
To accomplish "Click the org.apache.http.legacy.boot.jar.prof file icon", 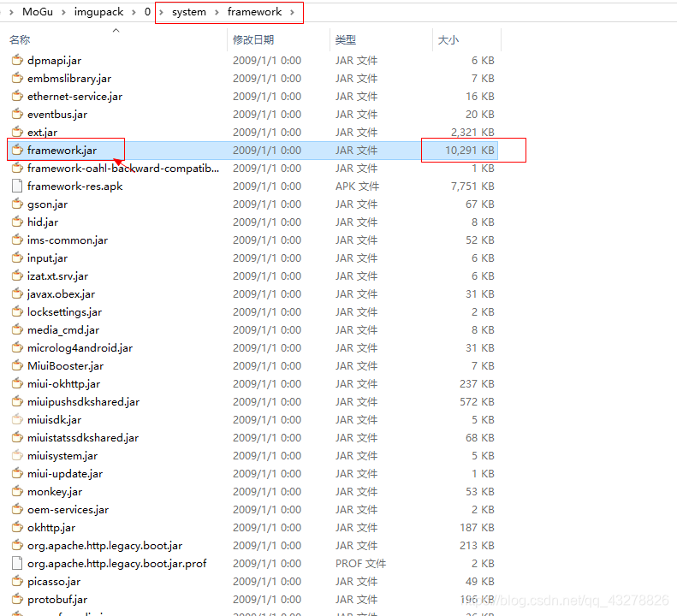I will pos(17,563).
